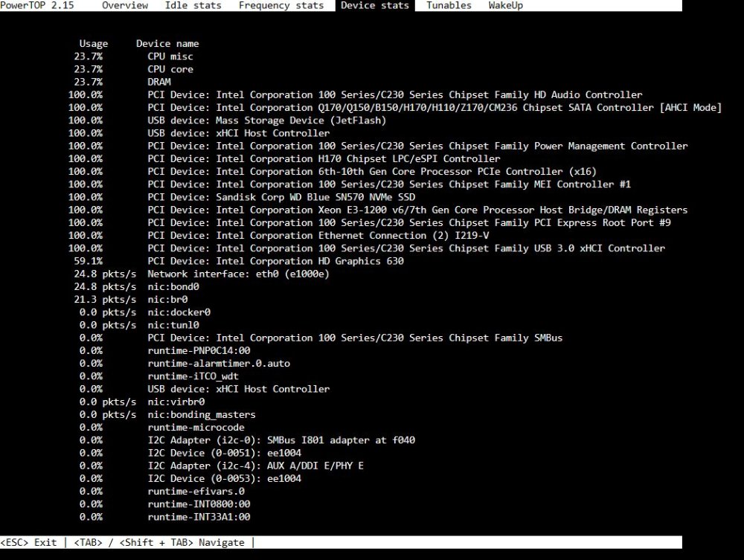Select the Power Management Controller row
Screen dimensions: 744x560
[x=378, y=146]
